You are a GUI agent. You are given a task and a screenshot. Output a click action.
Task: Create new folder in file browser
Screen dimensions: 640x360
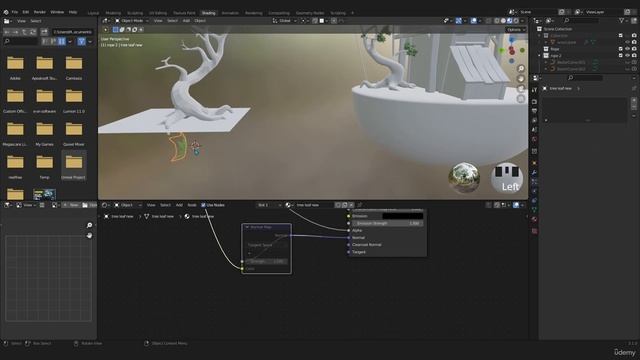tap(44, 32)
